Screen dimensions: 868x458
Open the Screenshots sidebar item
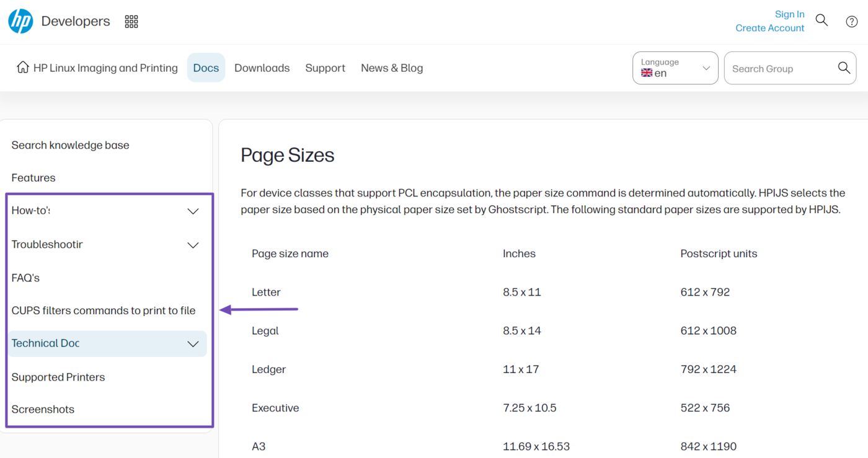pos(43,409)
